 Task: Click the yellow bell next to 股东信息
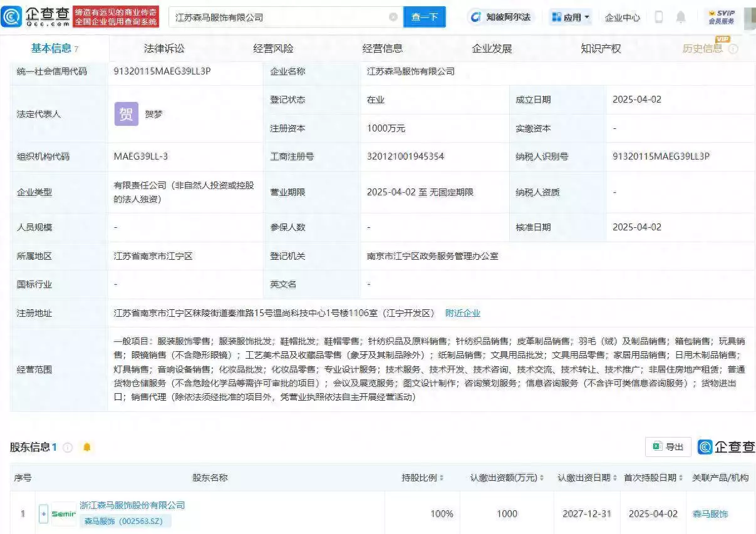[87, 448]
